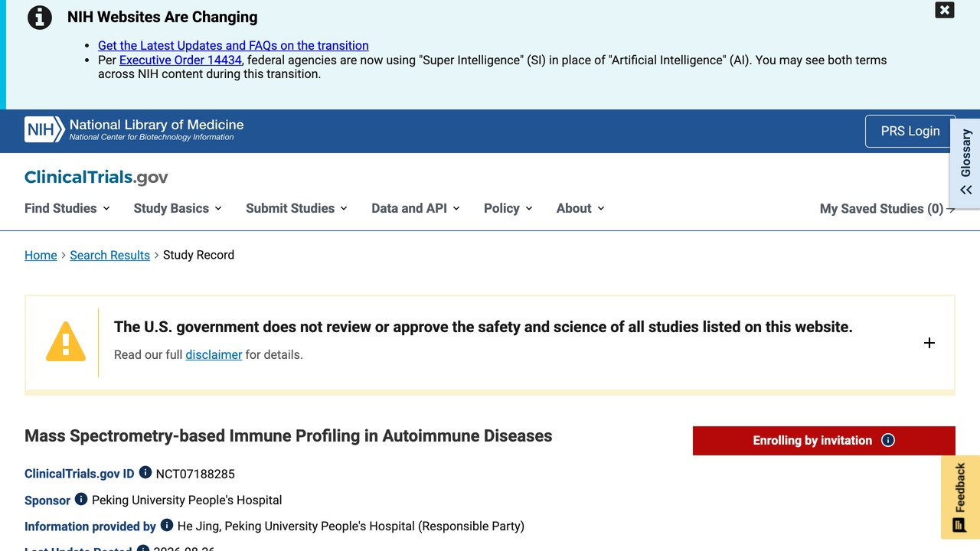This screenshot has height=551, width=980.
Task: Click info icon beside Information provided by
Action: coord(167,525)
